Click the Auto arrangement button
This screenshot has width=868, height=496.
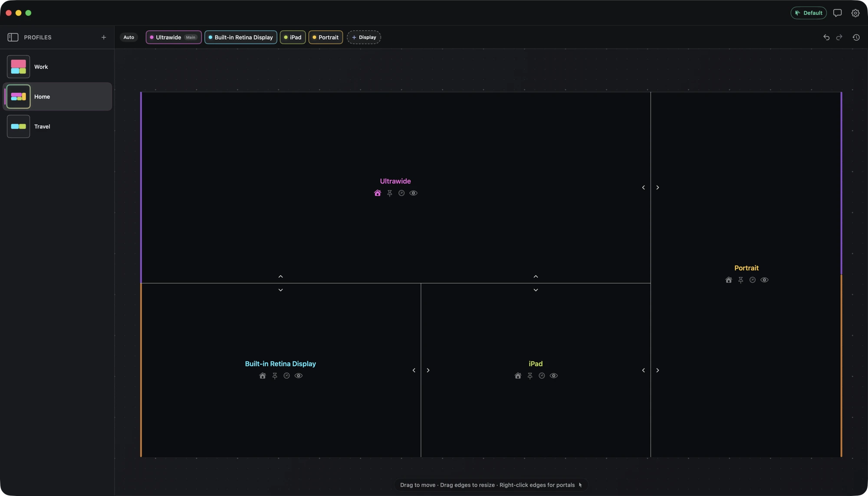click(129, 37)
